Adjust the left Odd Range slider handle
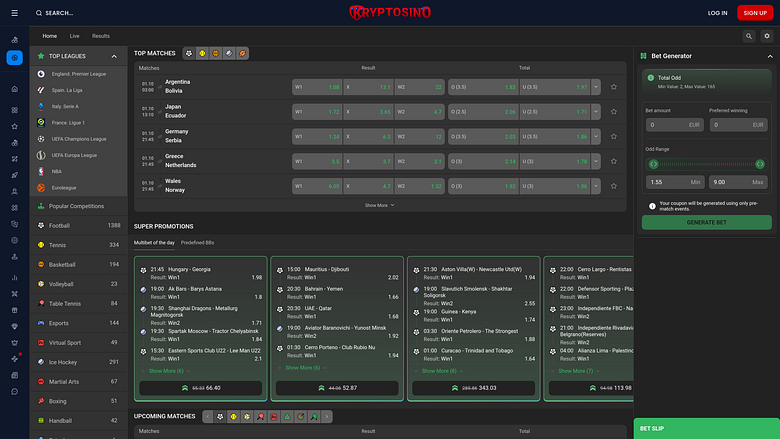 654,164
